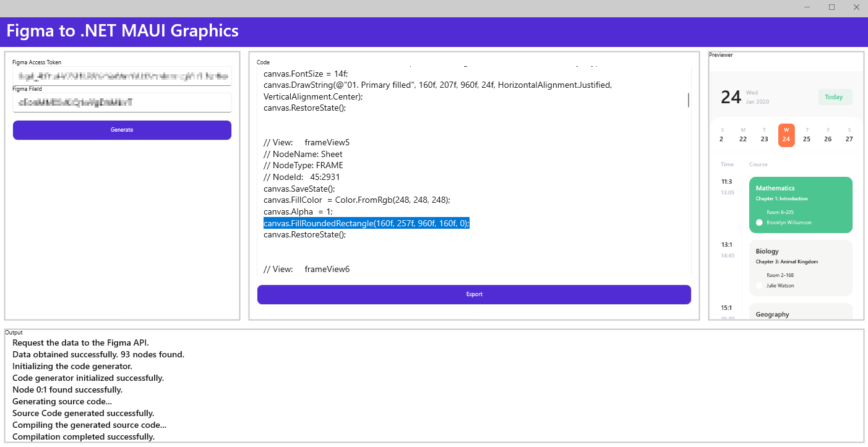Click the Course column header in Previewer
This screenshot has height=447, width=868.
pos(758,164)
